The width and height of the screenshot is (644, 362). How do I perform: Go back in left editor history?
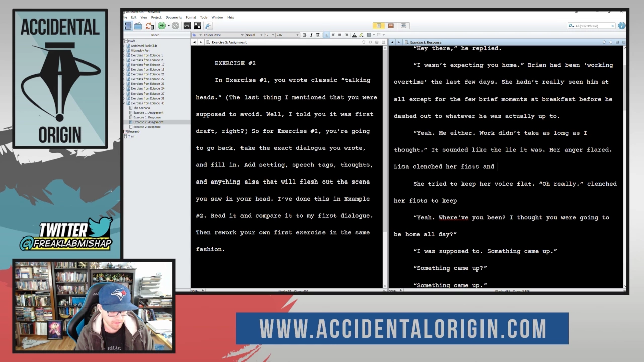[194, 42]
